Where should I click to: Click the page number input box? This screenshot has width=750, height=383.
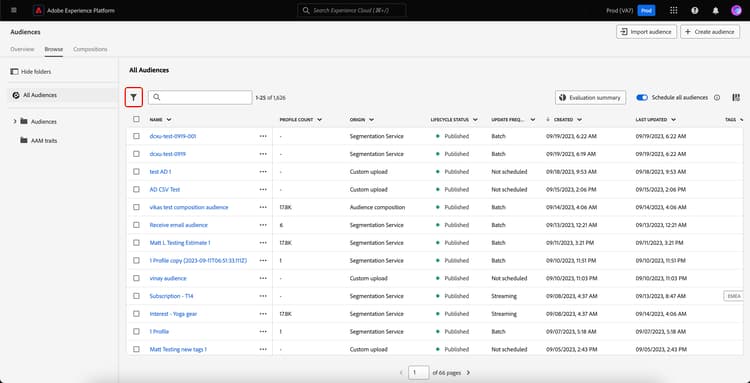point(419,372)
